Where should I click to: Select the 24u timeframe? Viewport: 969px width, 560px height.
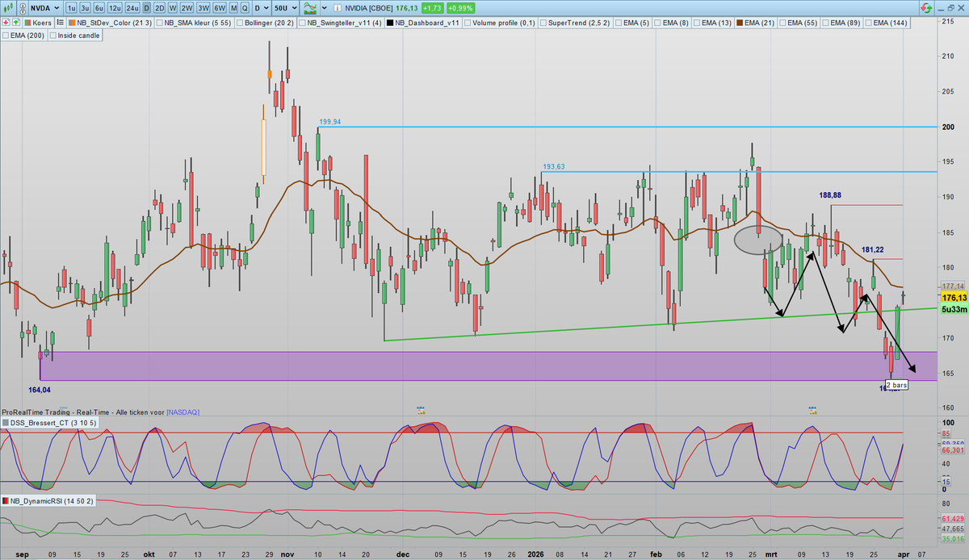(x=132, y=7)
